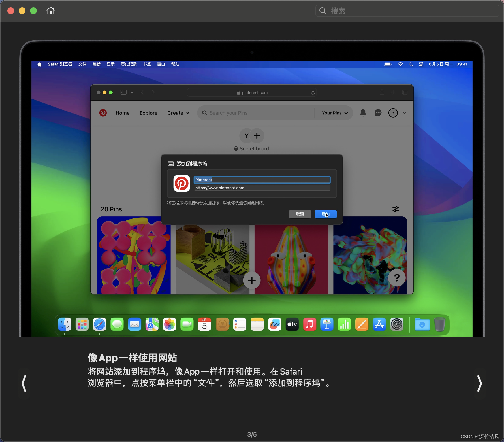Open the 书签 menu
The height and width of the screenshot is (442, 504).
pyautogui.click(x=147, y=64)
